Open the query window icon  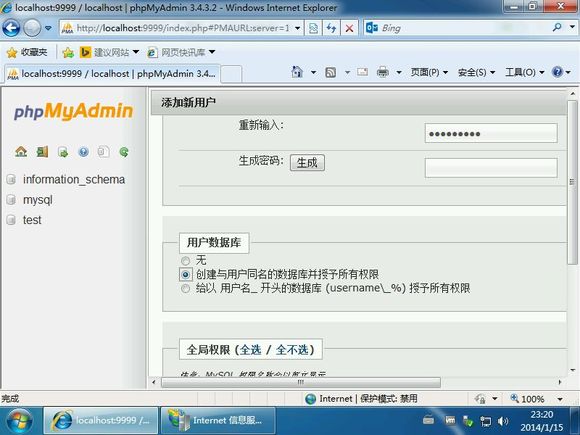click(63, 152)
